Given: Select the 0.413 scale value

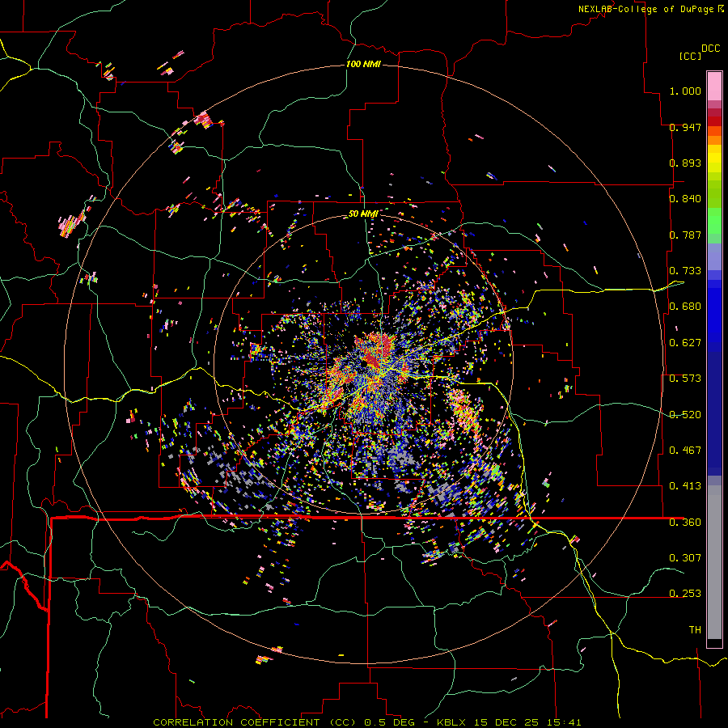Looking at the screenshot, I should tap(685, 486).
